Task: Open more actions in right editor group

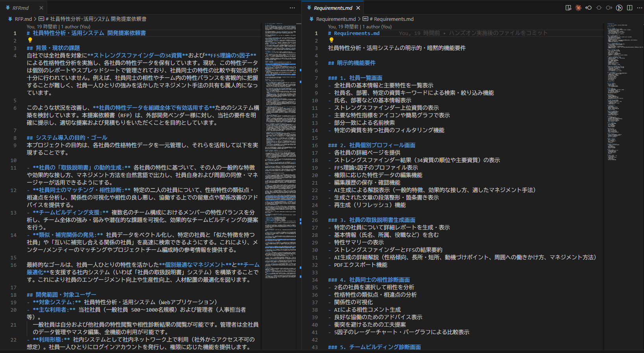Action: (x=640, y=8)
